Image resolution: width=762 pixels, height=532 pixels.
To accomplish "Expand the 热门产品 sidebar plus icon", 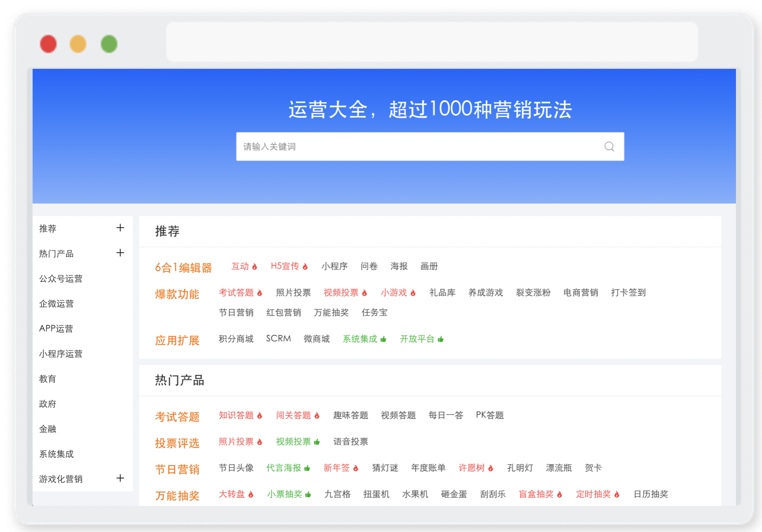I will (120, 253).
